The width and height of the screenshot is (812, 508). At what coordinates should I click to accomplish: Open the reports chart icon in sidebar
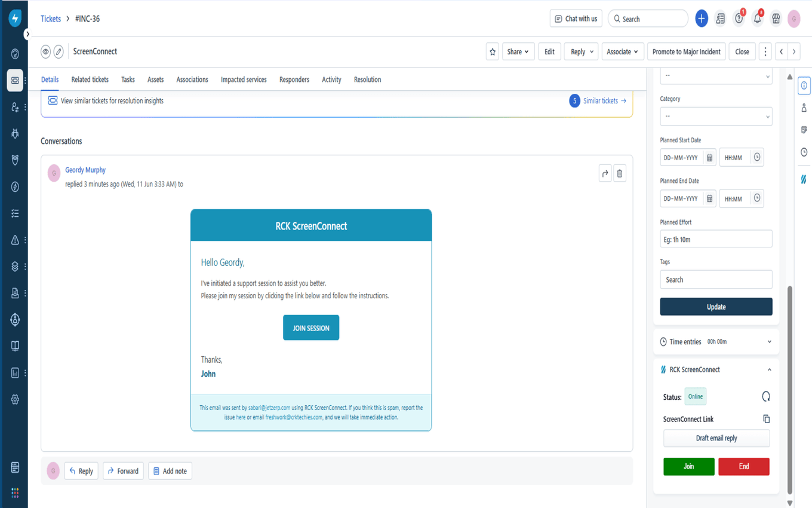click(x=15, y=373)
